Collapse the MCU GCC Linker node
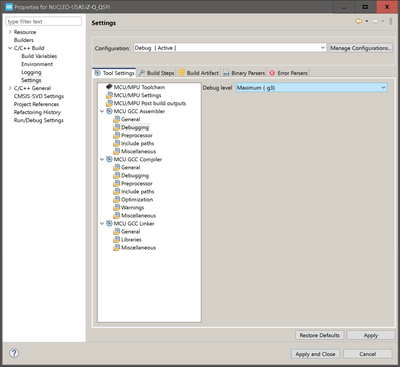 102,223
